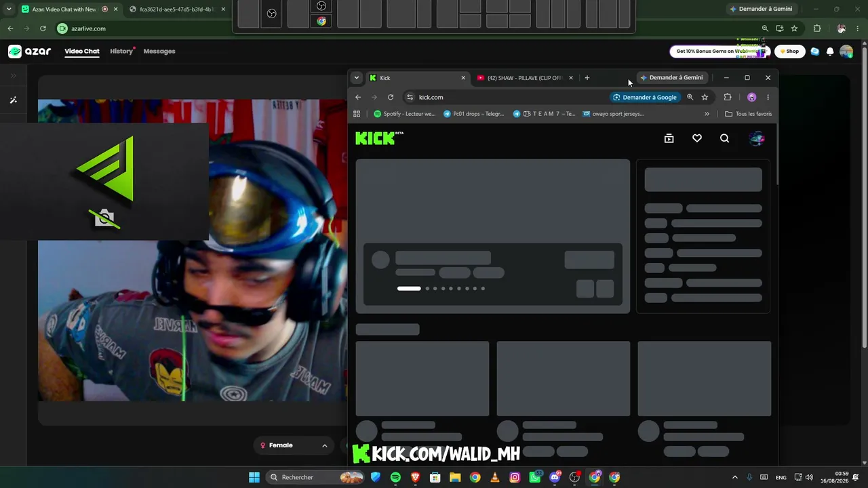Image resolution: width=868 pixels, height=488 pixels.
Task: Click Demander à Gemini in the Kick window
Action: pyautogui.click(x=672, y=78)
